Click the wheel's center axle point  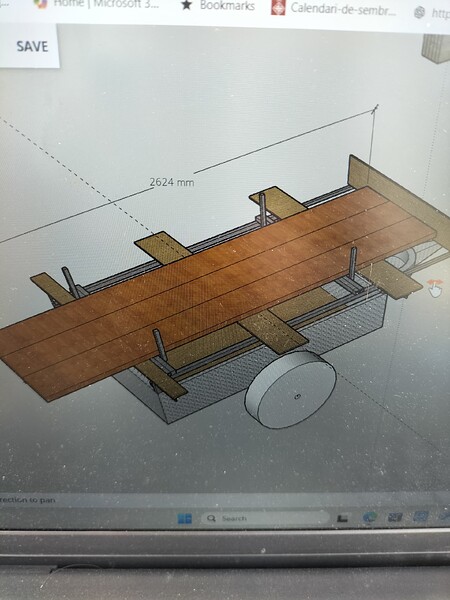[x=298, y=396]
